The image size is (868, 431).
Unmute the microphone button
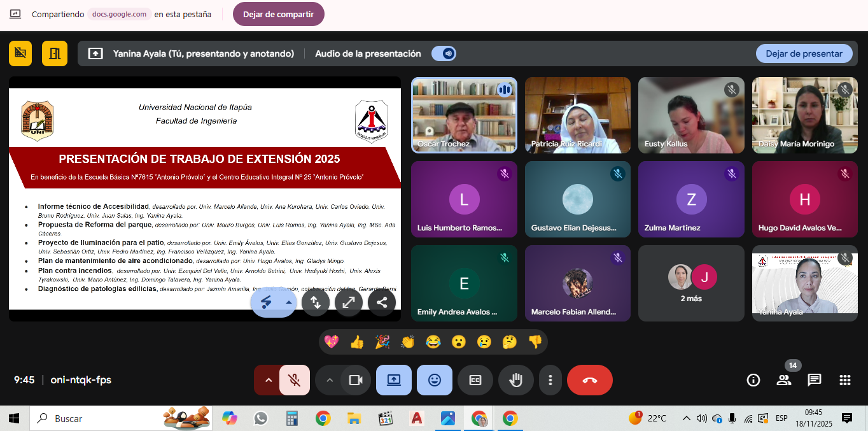[x=294, y=380]
